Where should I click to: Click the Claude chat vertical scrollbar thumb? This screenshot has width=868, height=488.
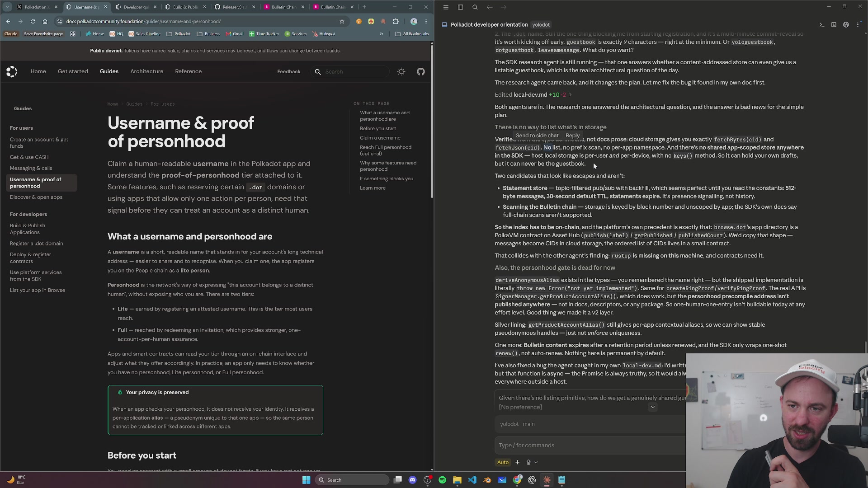[x=866, y=347]
